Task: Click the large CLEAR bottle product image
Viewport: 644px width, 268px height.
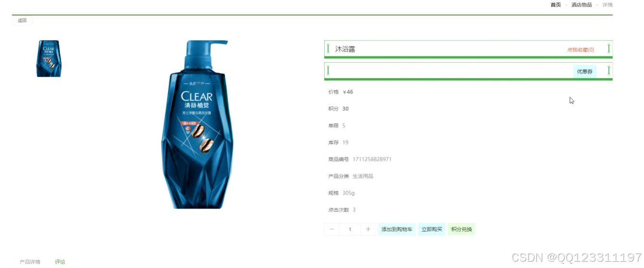Action: tap(197, 125)
